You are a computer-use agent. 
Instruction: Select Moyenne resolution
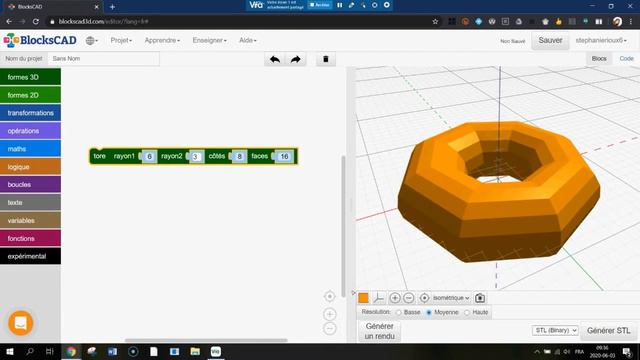(429, 313)
